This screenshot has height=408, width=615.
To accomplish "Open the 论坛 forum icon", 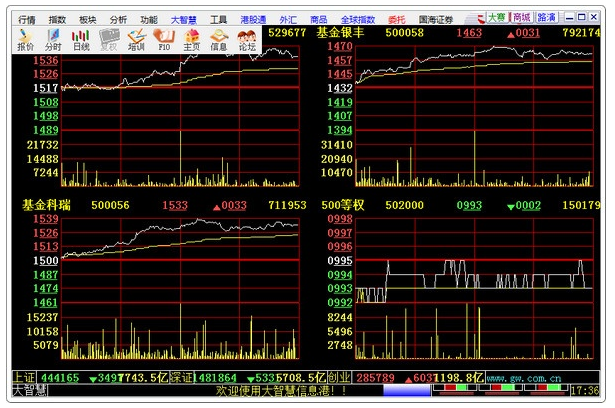I will point(247,40).
